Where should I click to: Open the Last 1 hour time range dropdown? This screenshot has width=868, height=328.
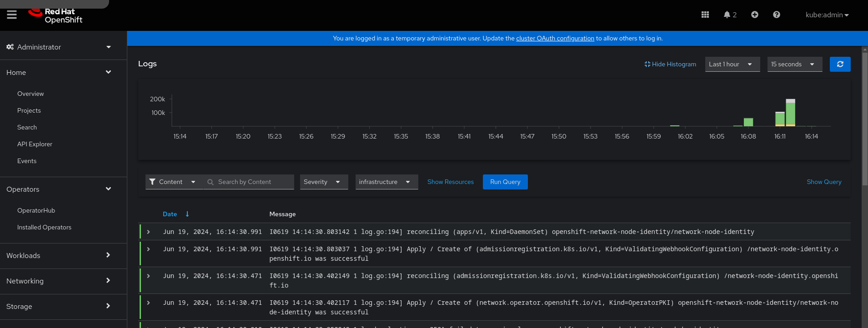point(732,65)
